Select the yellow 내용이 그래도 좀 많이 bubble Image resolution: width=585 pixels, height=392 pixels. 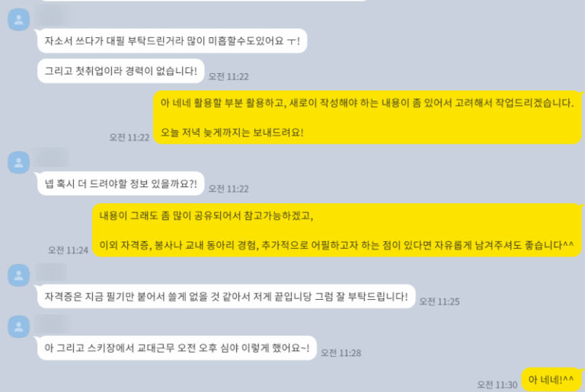coord(337,230)
